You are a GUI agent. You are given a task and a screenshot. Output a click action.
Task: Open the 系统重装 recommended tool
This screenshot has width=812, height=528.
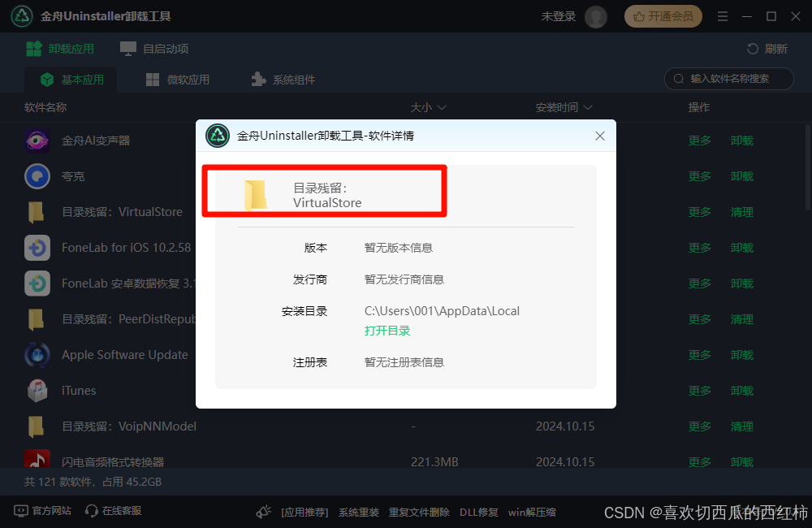tap(359, 513)
